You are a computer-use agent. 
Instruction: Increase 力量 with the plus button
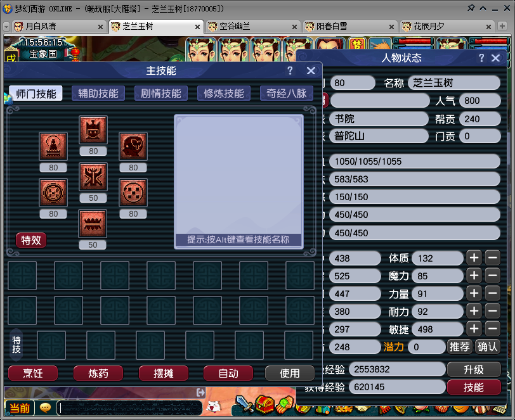(x=474, y=293)
